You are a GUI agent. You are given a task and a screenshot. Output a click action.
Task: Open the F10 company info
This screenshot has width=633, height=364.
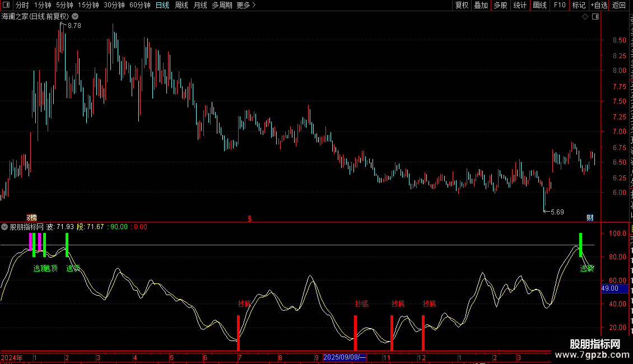click(x=560, y=5)
